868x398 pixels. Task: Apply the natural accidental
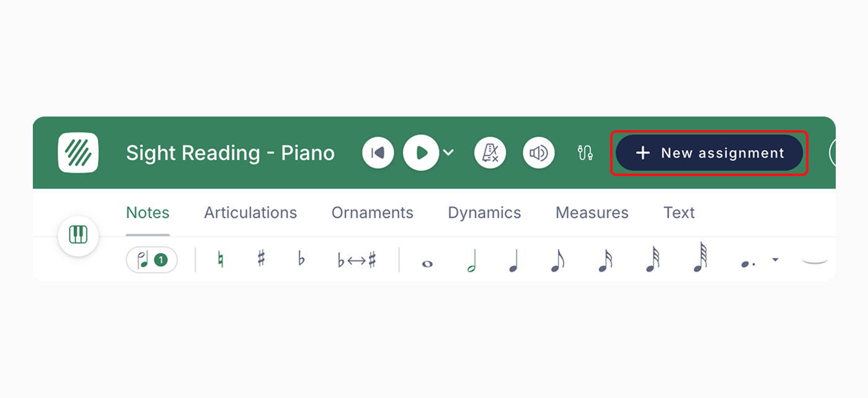pos(221,260)
